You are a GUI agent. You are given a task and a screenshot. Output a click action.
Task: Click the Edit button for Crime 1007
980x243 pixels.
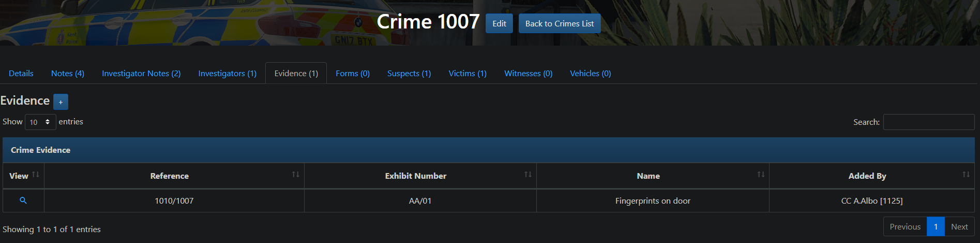[x=499, y=24]
